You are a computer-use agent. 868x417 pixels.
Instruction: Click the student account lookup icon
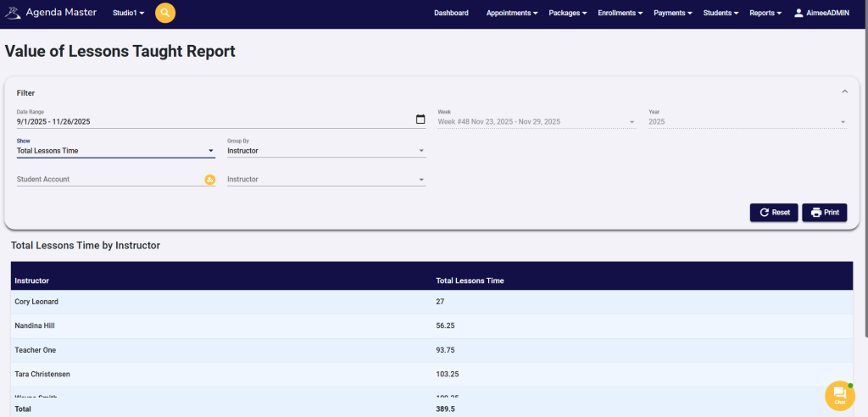click(x=209, y=180)
